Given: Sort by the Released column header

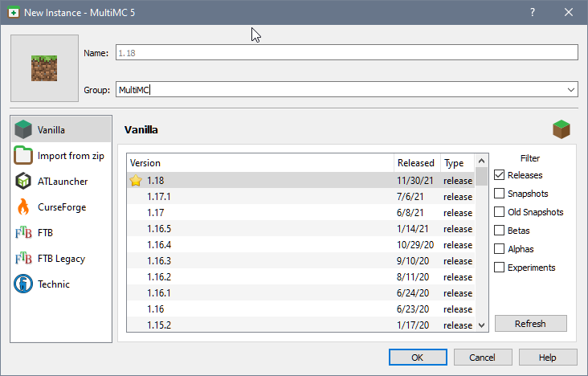Looking at the screenshot, I should [x=417, y=163].
